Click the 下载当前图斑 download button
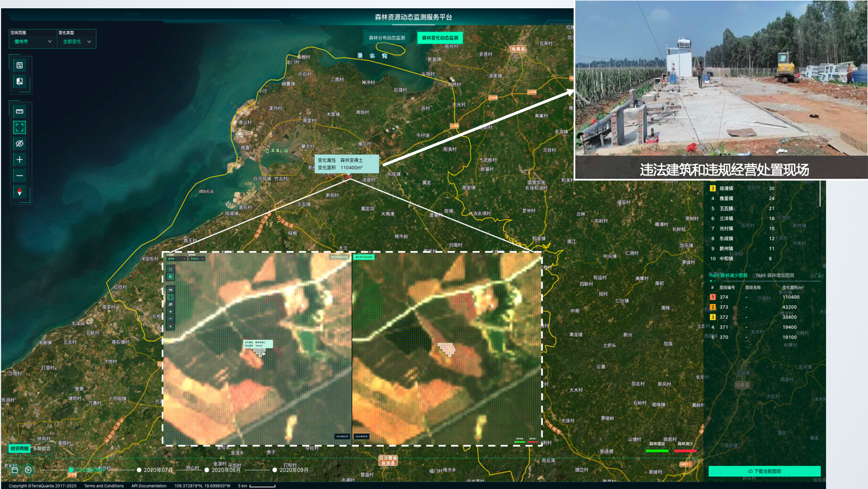 click(x=764, y=471)
